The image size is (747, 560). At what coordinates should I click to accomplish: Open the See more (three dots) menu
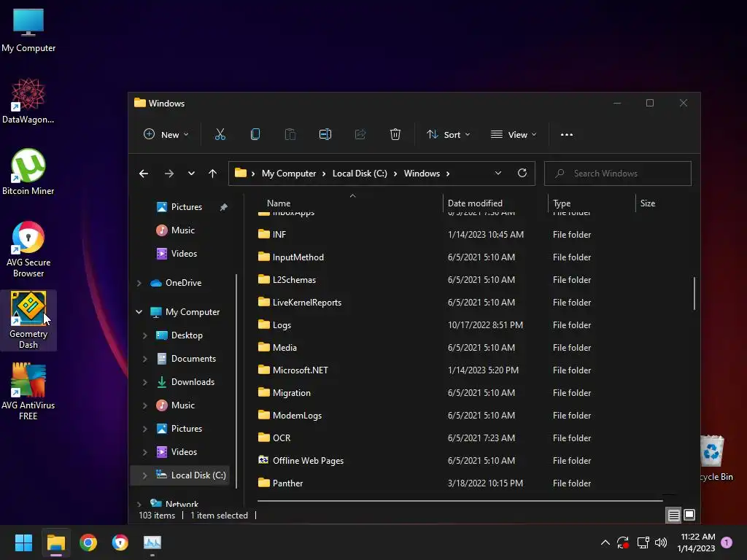566,135
